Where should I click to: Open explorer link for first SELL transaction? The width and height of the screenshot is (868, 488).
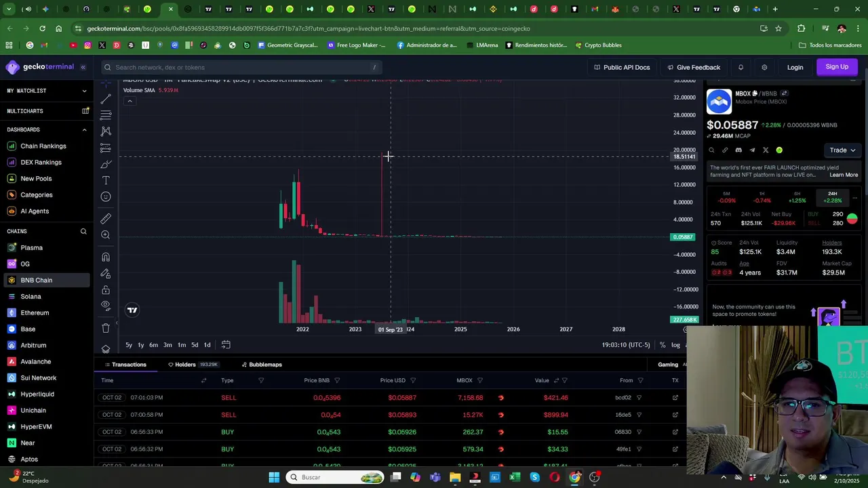tap(675, 398)
